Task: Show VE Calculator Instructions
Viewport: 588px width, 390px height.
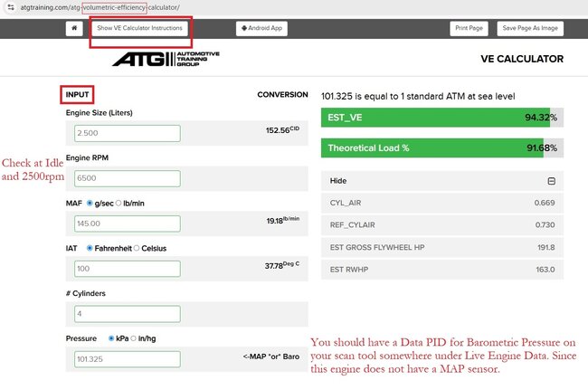Action: (139, 28)
